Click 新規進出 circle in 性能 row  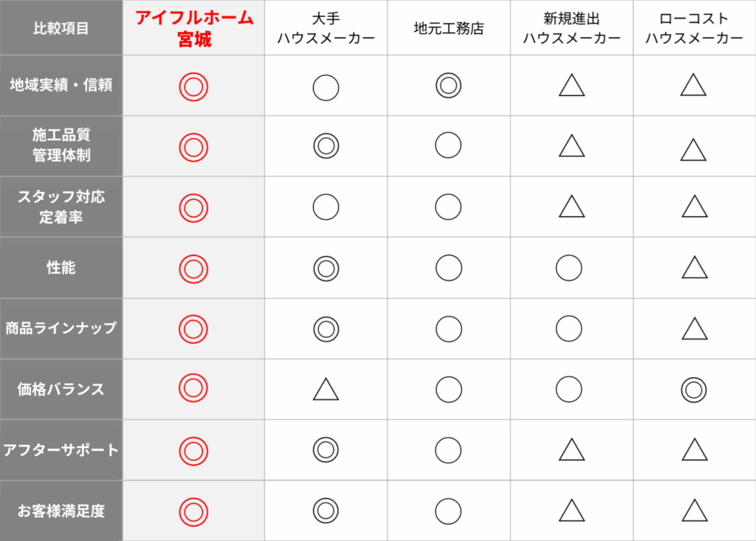(568, 268)
